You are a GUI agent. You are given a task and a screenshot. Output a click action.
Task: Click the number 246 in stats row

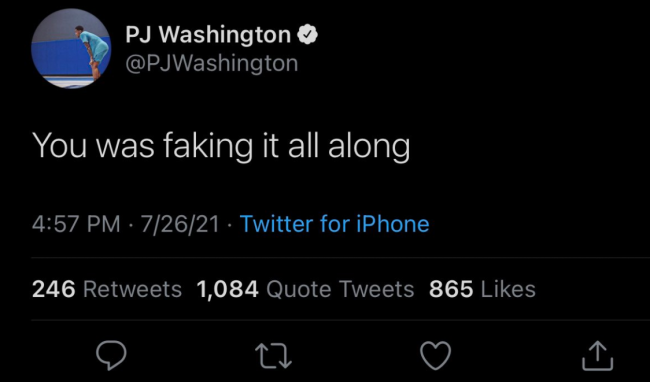coord(53,289)
